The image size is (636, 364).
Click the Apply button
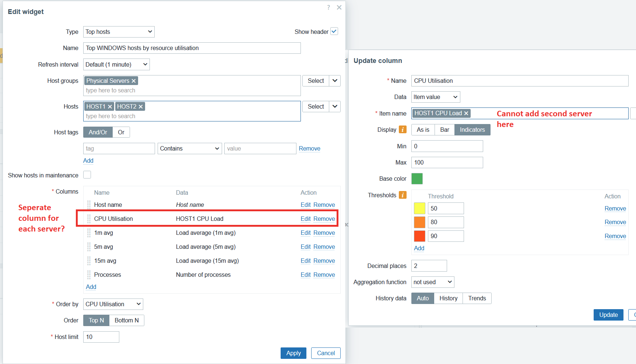point(294,353)
